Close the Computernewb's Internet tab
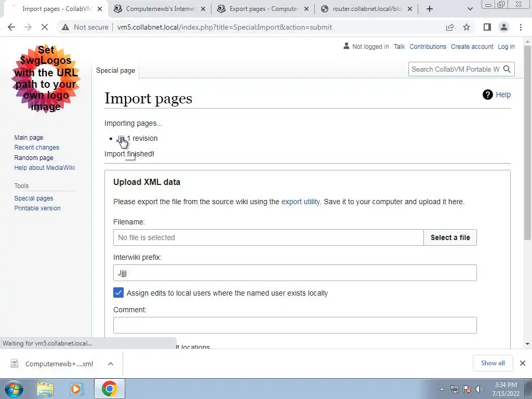Screen dimensions: 532x399 coord(203,9)
